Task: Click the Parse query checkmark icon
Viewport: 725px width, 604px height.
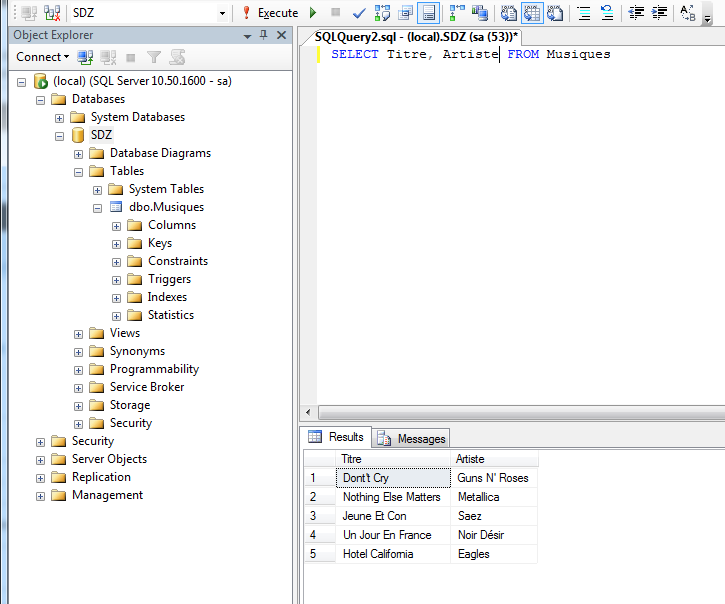Action: pyautogui.click(x=359, y=13)
